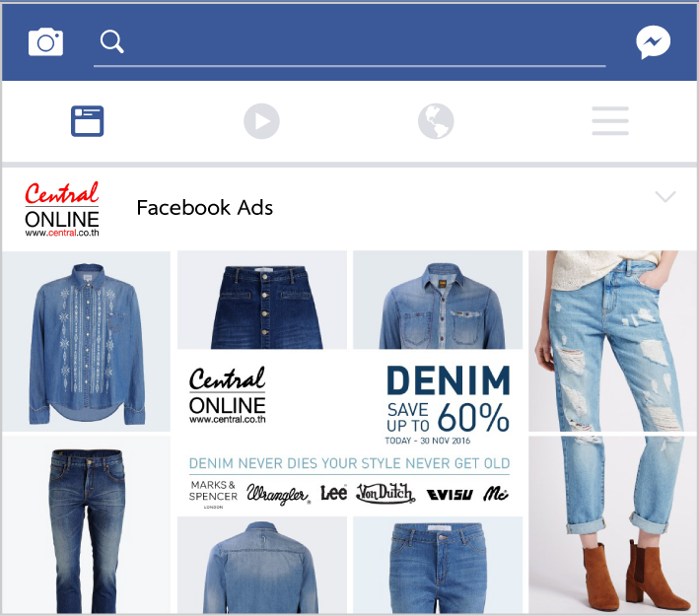The width and height of the screenshot is (699, 616).
Task: Open the hamburger menu tab
Action: 610,121
